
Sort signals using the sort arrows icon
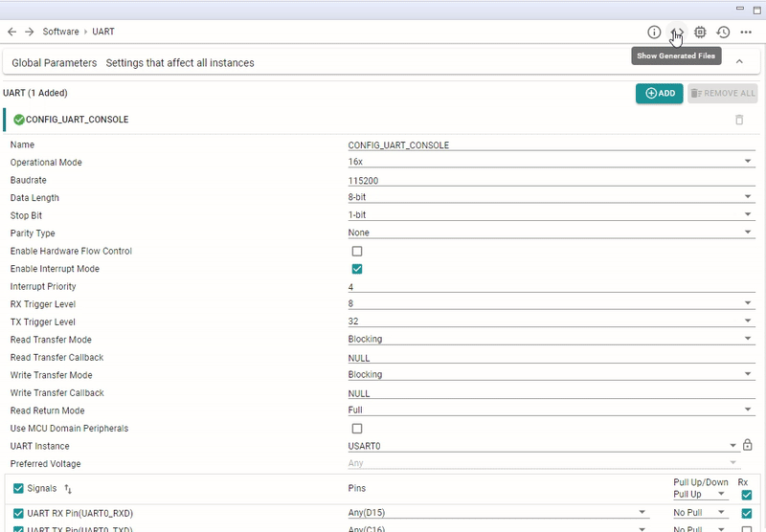point(68,489)
